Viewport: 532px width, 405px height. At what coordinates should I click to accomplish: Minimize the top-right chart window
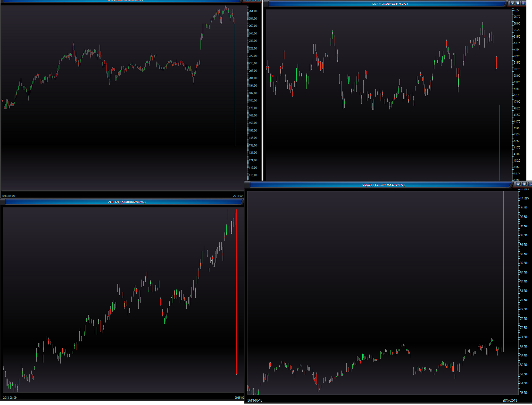512,3
